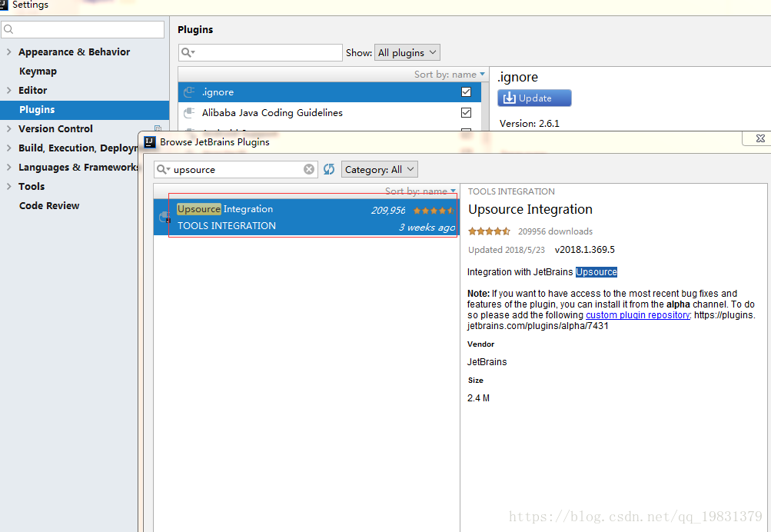Click the 2.4 M size value
This screenshot has width=771, height=532.
coord(478,398)
